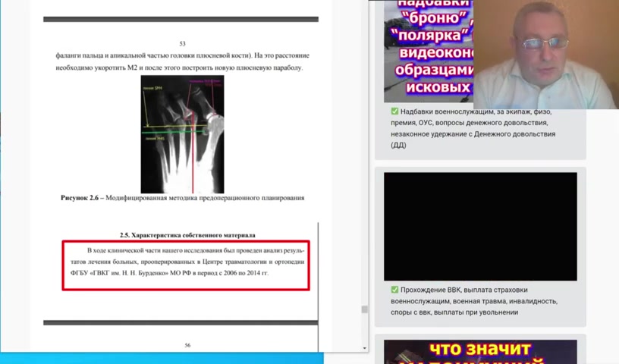Viewport: 619px width, 364px height.
Task: Click the line "фаланги пальца и апикальной"
Action: click(x=182, y=55)
